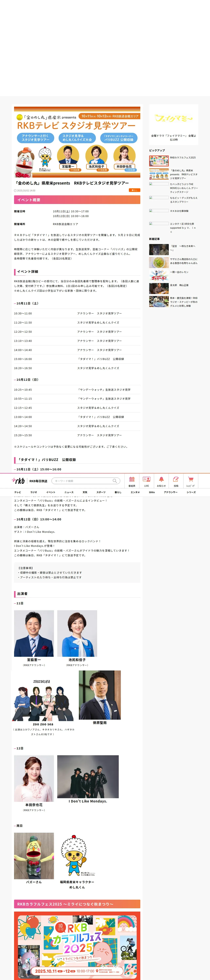This screenshot has width=210, height=980.
Task: Click the RKBカラフルフェス2025 pickup thumbnail
Action: tap(159, 161)
